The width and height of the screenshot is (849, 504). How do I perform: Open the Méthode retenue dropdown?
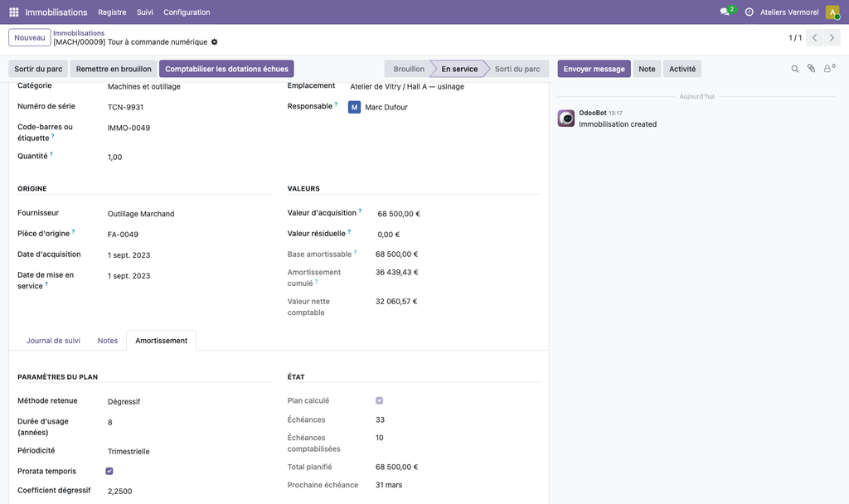(188, 402)
